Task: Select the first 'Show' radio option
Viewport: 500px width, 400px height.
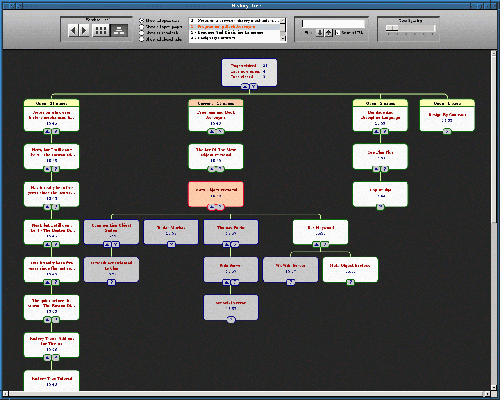Action: (x=142, y=21)
